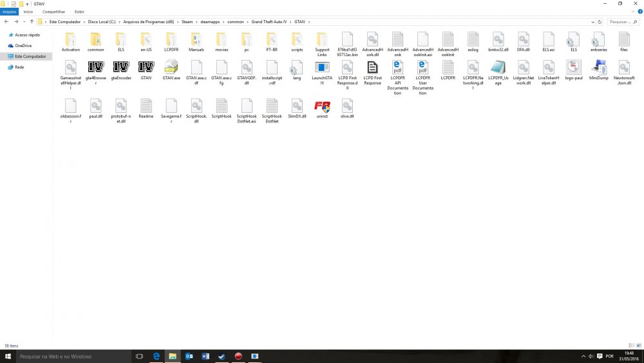Select OneDrive in navigation pane
644x363 pixels.
point(23,46)
